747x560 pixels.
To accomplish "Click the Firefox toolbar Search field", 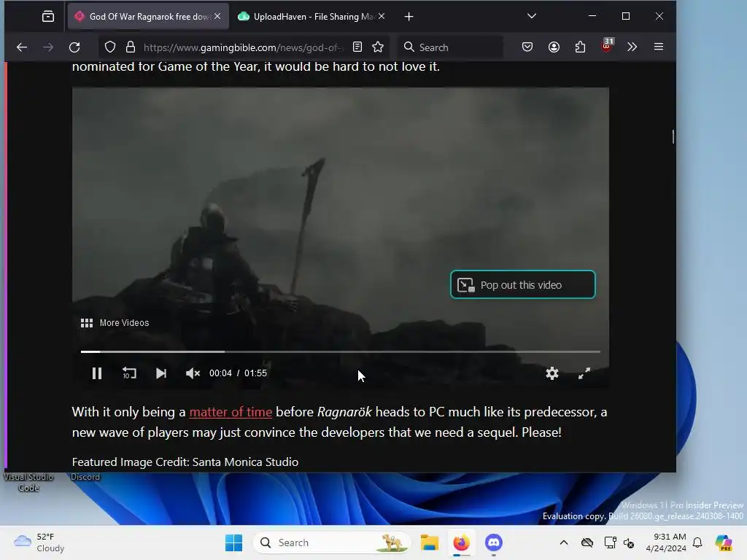I will (x=450, y=47).
